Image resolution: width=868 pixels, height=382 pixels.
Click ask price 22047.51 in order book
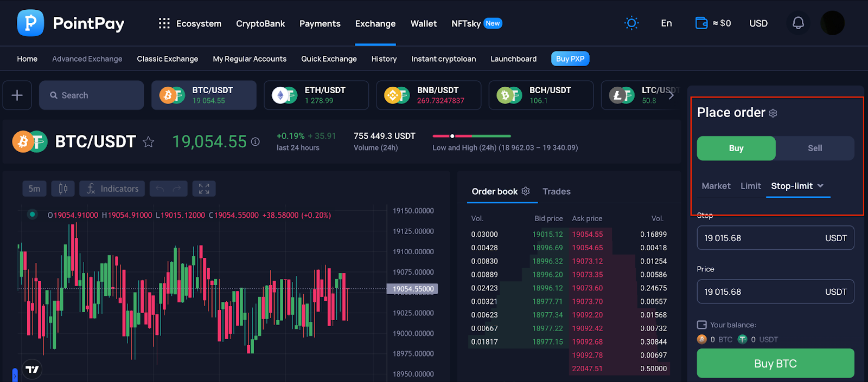[x=588, y=368]
